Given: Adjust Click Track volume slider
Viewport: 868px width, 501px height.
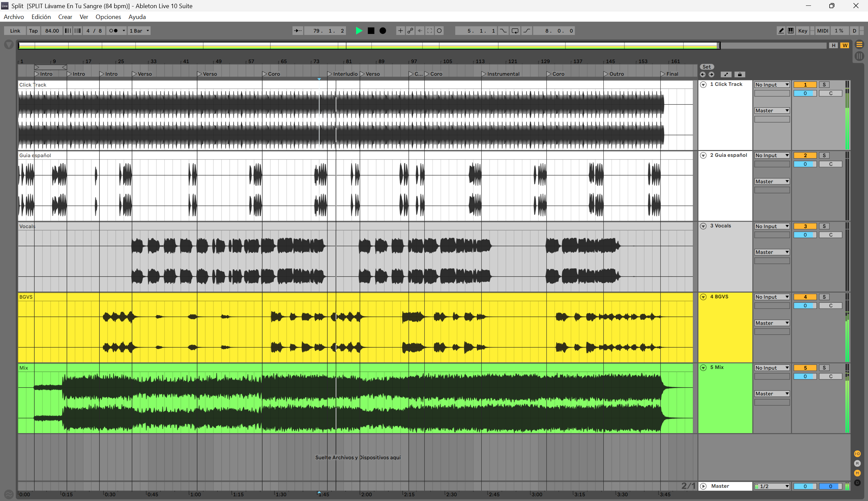Looking at the screenshot, I should 805,93.
